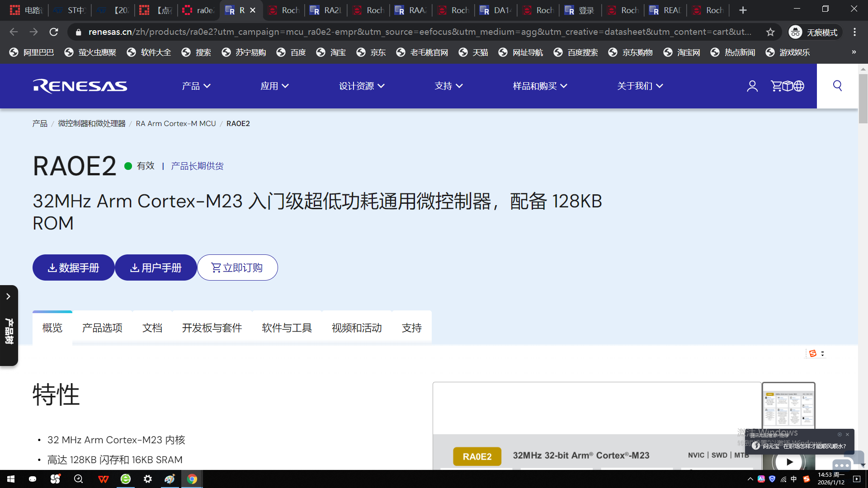
Task: Open the Paint palette taskbar icon
Action: [x=170, y=479]
